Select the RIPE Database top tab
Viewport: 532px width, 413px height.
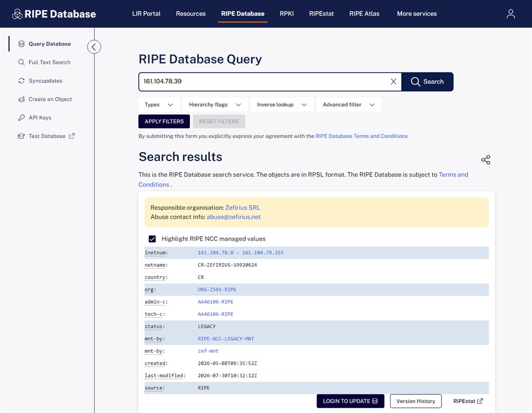pyautogui.click(x=243, y=14)
